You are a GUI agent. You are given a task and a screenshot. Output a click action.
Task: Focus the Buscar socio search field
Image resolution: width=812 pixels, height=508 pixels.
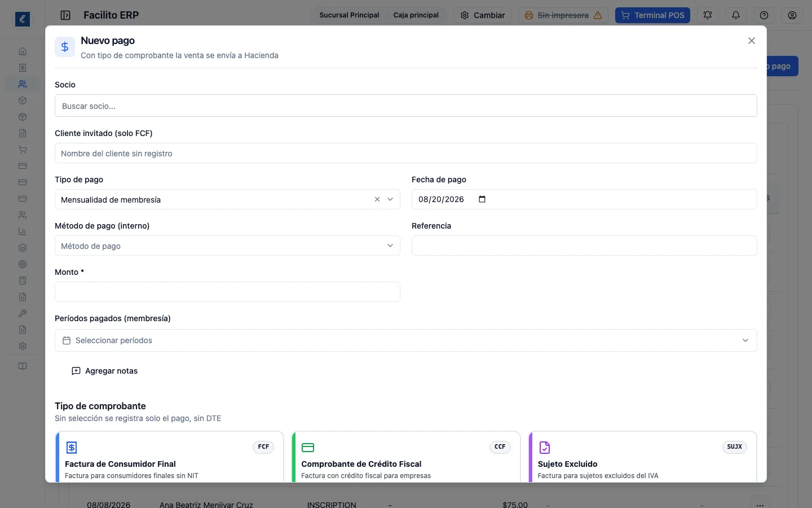point(406,106)
